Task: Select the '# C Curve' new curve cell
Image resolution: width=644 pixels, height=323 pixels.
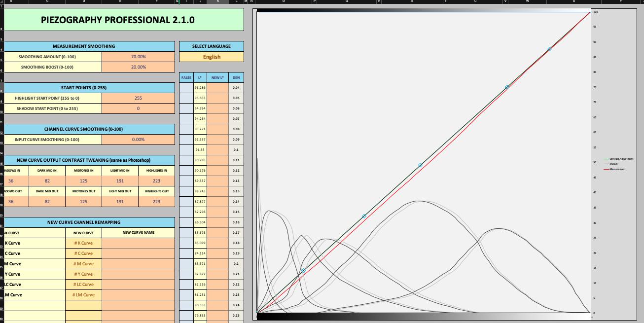Action: coord(84,253)
